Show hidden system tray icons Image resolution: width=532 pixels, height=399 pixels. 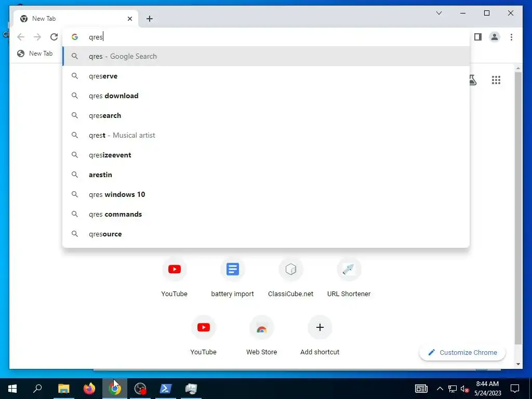[x=440, y=389]
